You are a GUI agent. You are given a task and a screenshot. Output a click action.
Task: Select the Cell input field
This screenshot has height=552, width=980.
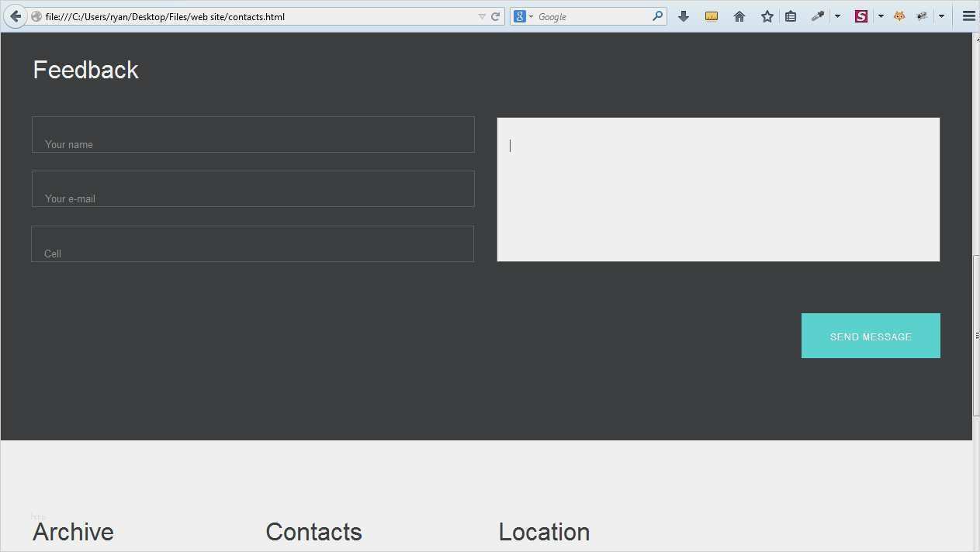point(253,244)
